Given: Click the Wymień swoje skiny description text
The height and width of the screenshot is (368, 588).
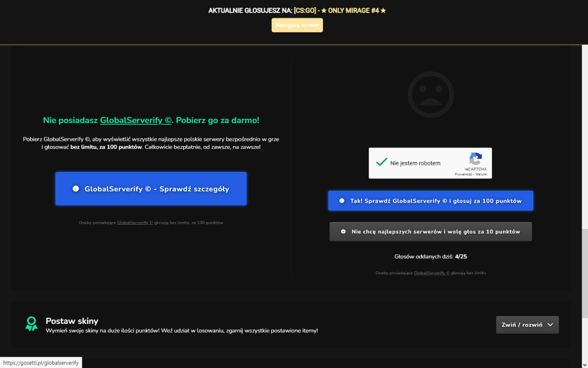Looking at the screenshot, I should click(182, 330).
